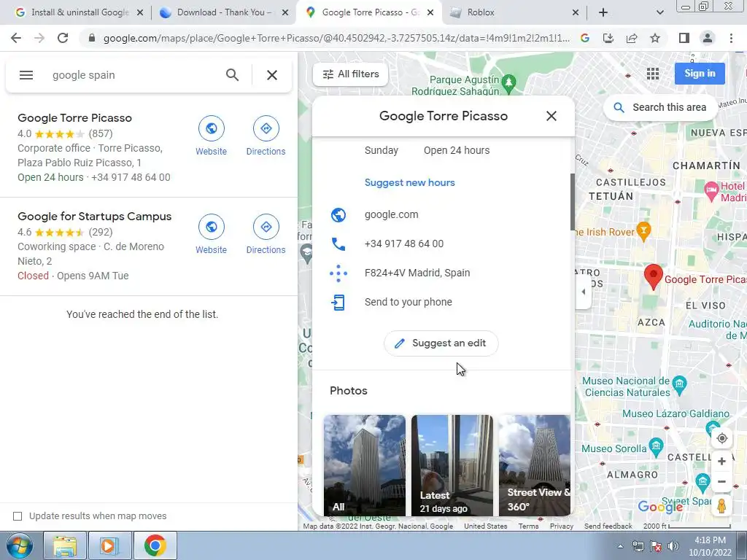The height and width of the screenshot is (560, 747).
Task: Get Directions to Google for Startups Campus
Action: tap(266, 234)
